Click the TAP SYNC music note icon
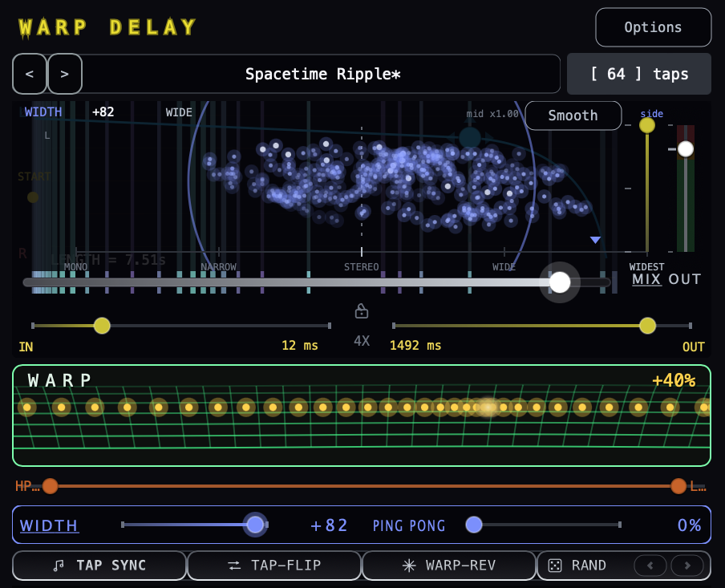 59,566
